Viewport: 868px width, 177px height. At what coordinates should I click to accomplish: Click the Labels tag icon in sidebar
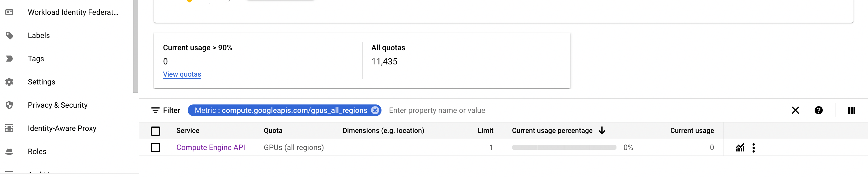click(x=10, y=35)
